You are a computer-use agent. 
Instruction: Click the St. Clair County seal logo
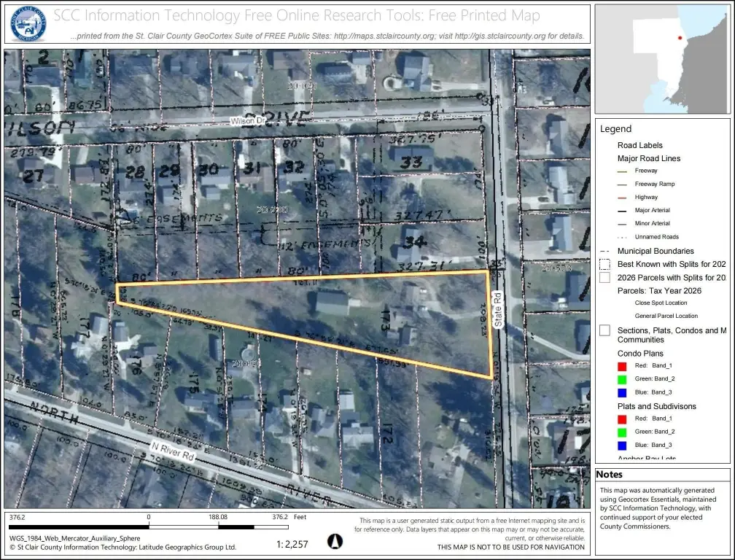[28, 23]
